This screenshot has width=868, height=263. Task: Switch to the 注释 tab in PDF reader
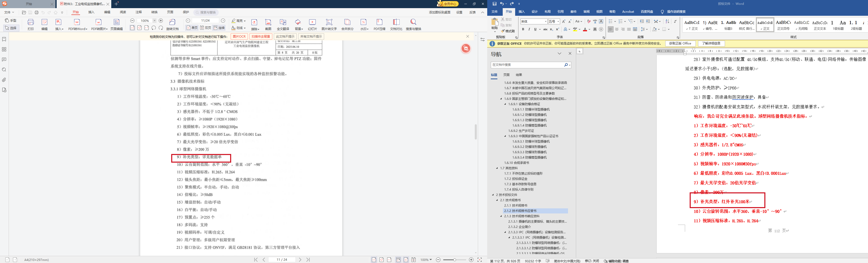pos(138,12)
